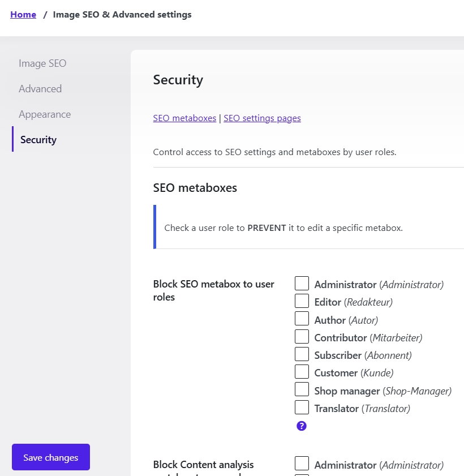Open the SEO settings pages link
464x476 pixels.
click(262, 118)
